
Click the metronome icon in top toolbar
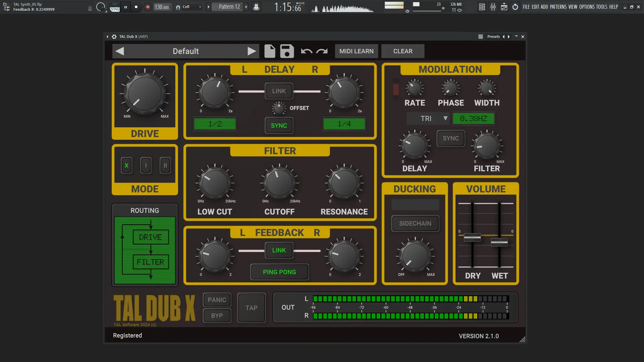tap(256, 7)
